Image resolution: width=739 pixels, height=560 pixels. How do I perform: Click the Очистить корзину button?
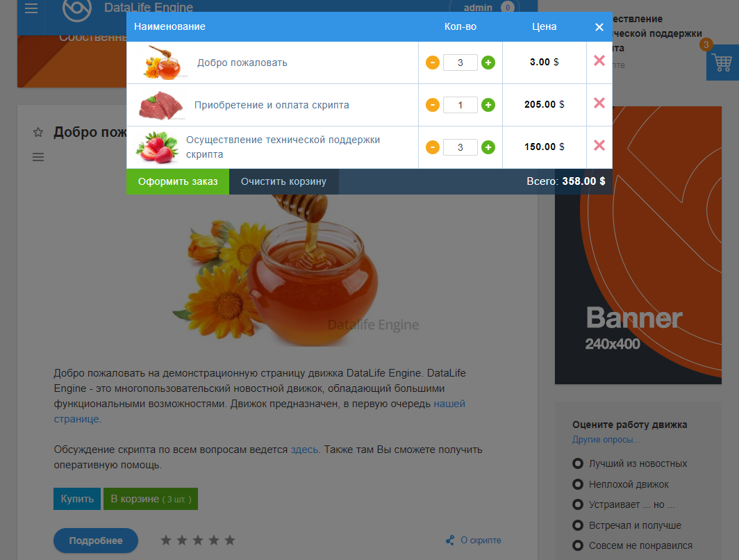[283, 181]
